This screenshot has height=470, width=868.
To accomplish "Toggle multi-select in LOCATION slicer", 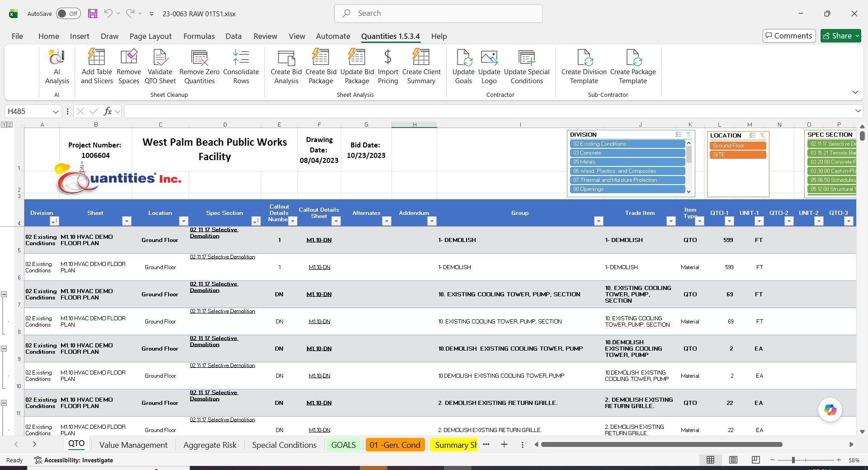I will pos(752,135).
